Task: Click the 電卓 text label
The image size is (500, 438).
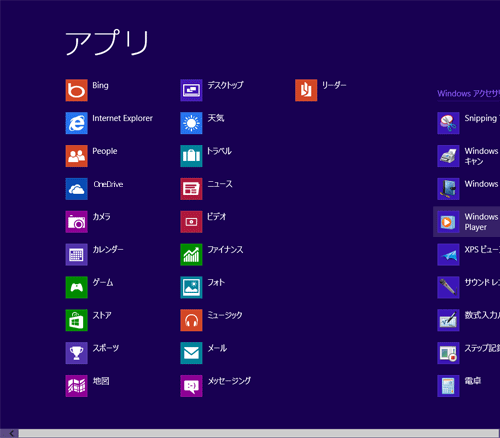Action: pos(473,381)
